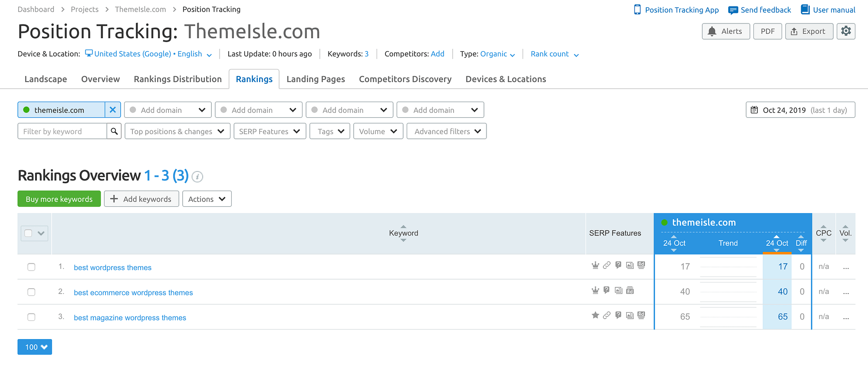Click Ad icon in 'best magazine wordpress themes' row
The image size is (868, 366).
[x=641, y=315]
